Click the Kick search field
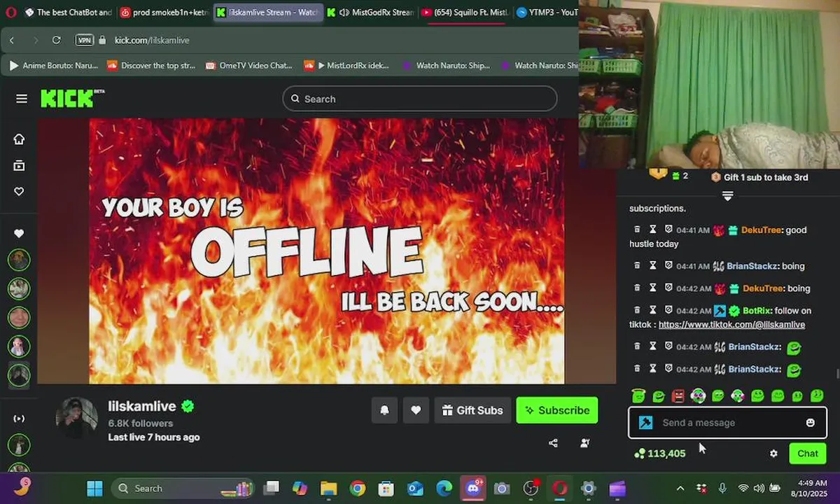This screenshot has width=840, height=504. point(420,99)
